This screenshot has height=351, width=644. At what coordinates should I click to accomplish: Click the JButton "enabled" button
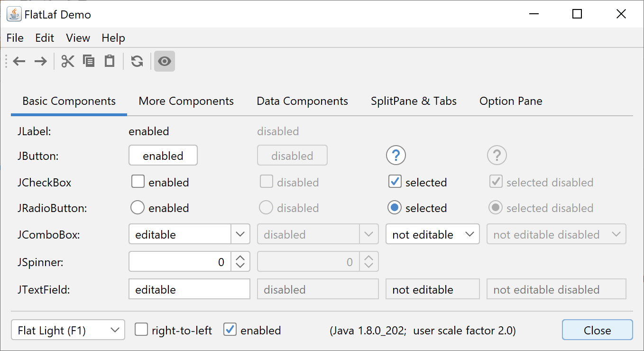pyautogui.click(x=163, y=155)
